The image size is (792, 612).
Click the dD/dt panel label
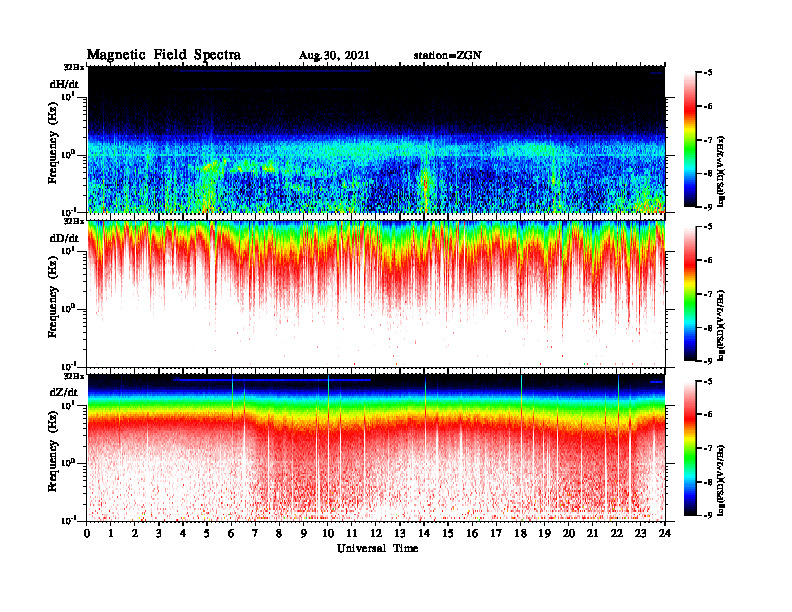point(64,238)
